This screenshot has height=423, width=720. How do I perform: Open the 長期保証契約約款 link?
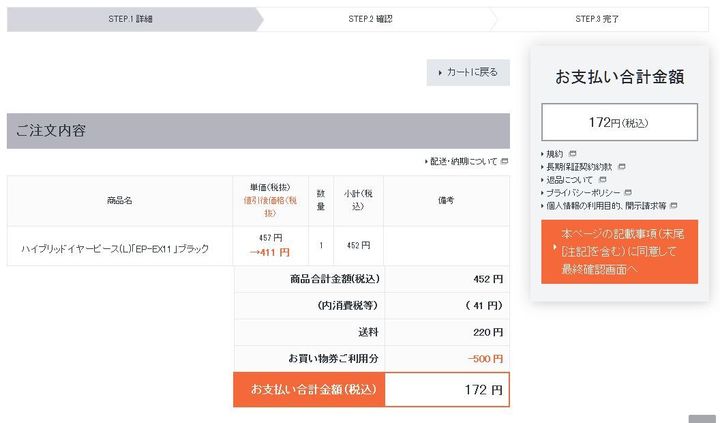[580, 167]
